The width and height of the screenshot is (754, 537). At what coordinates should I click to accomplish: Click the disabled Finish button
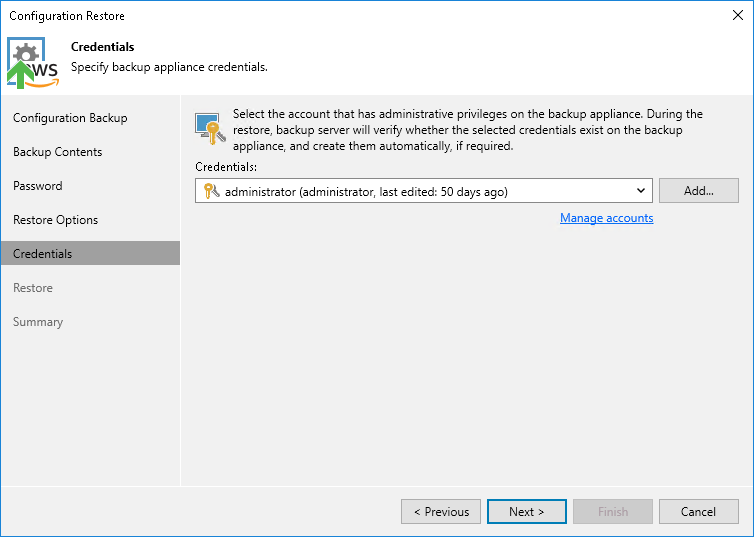(x=613, y=512)
